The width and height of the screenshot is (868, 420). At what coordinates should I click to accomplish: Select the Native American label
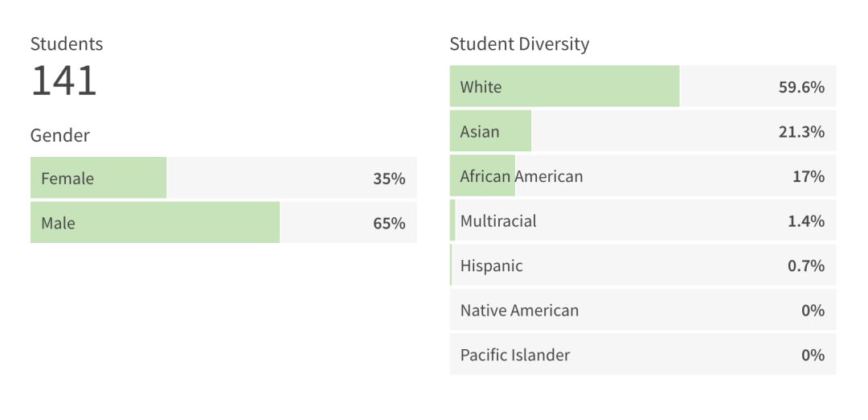pyautogui.click(x=519, y=311)
